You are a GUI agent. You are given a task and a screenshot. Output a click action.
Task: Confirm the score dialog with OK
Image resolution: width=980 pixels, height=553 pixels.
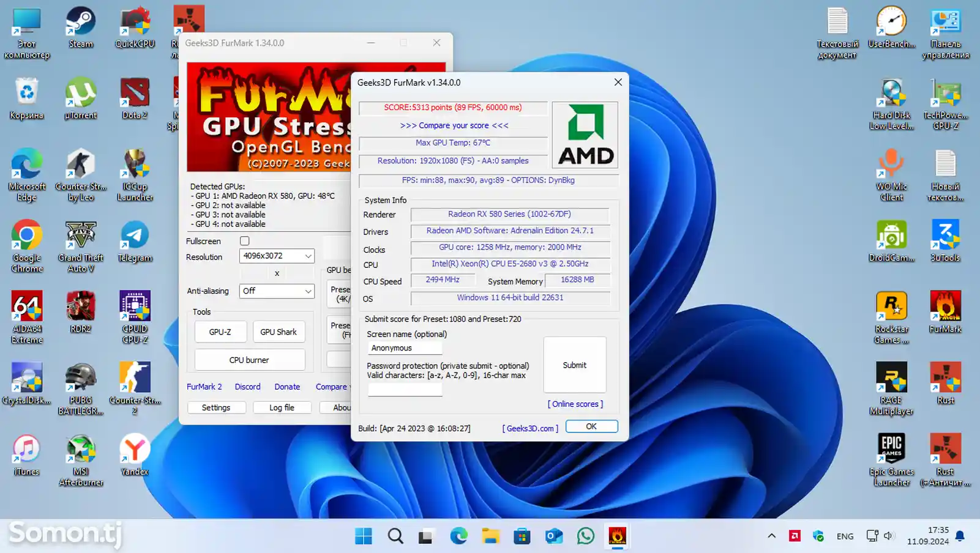coord(591,426)
